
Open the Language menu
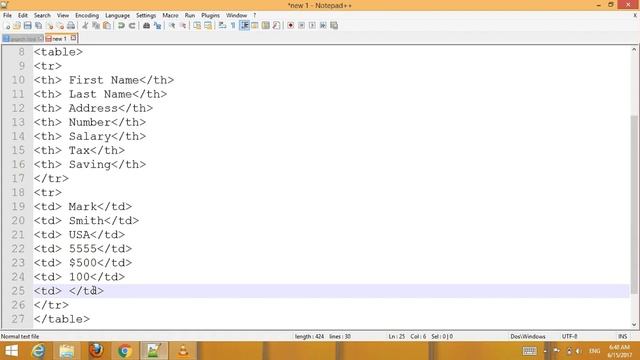[x=117, y=15]
